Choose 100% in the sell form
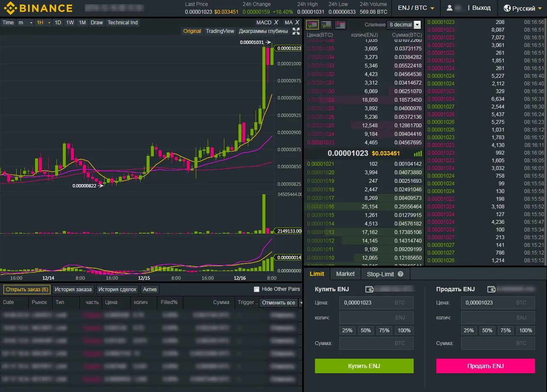547x392 pixels. (526, 331)
